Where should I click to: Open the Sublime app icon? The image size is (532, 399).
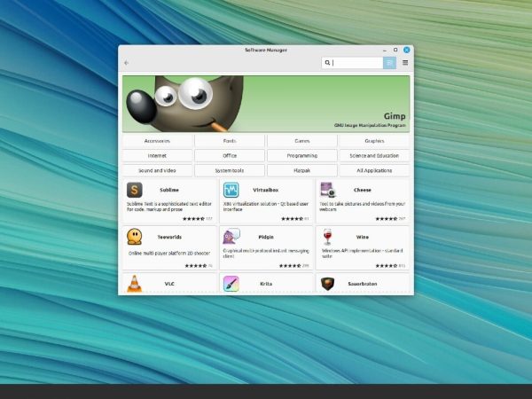134,190
